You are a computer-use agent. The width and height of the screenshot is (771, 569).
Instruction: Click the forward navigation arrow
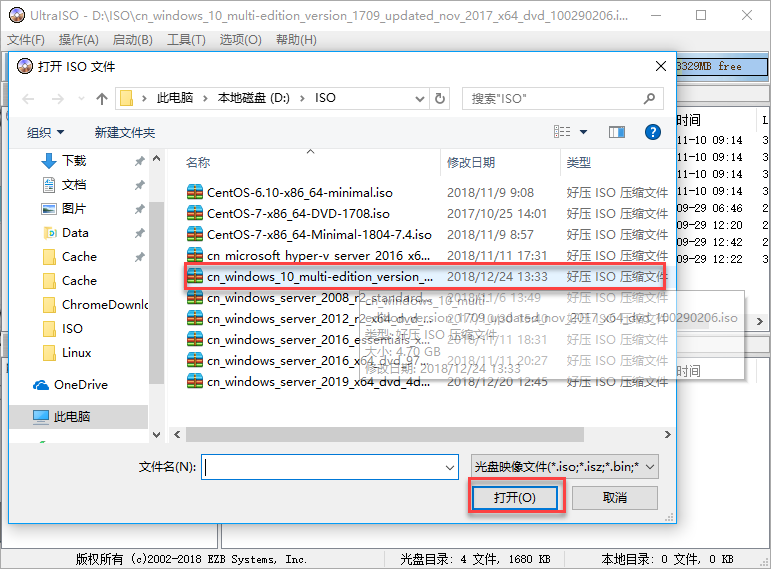coord(58,99)
